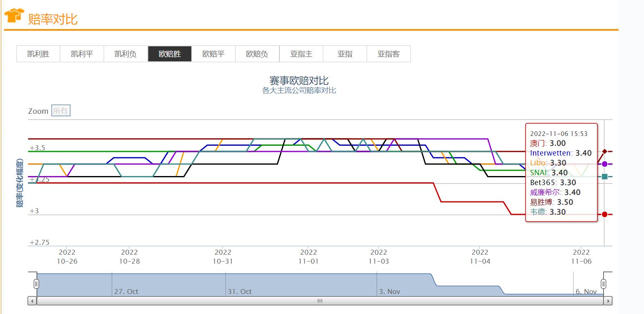This screenshot has width=644, height=314.
Task: Open the 欧赔平 tab
Action: (213, 54)
